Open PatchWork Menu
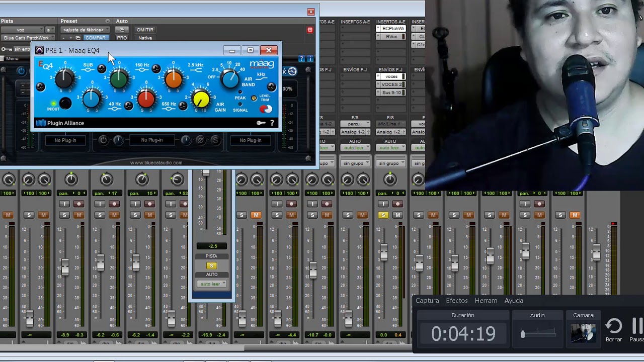The width and height of the screenshot is (644, 362). [13, 59]
